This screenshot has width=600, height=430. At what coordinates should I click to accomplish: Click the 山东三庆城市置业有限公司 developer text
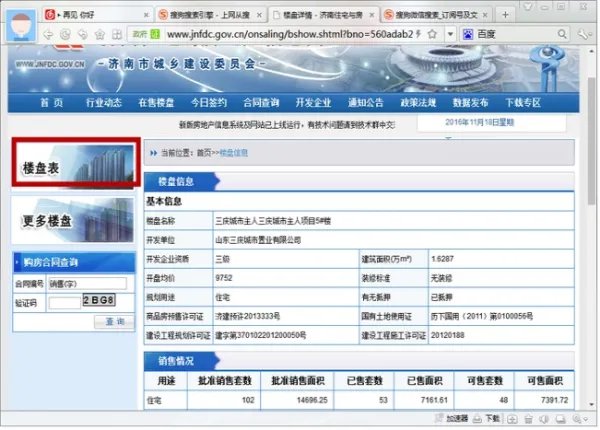pyautogui.click(x=258, y=240)
